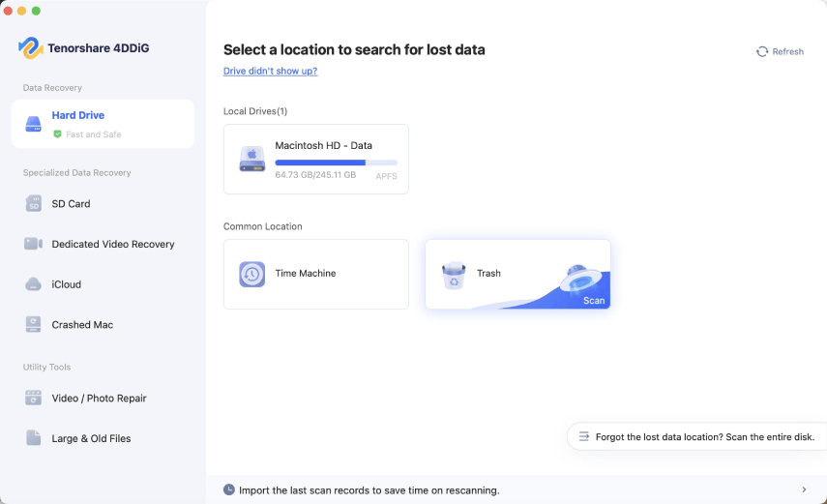Select the Hard Drive recovery icon

point(33,124)
